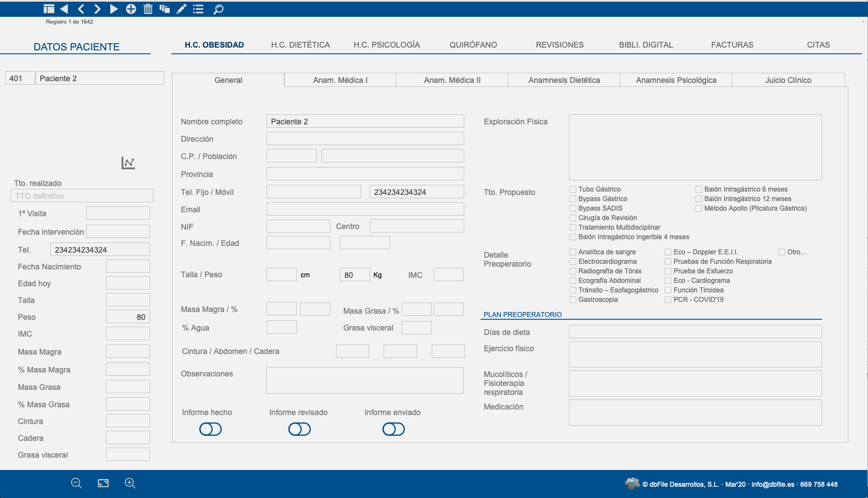Click Exploración Física text area

pos(696,147)
